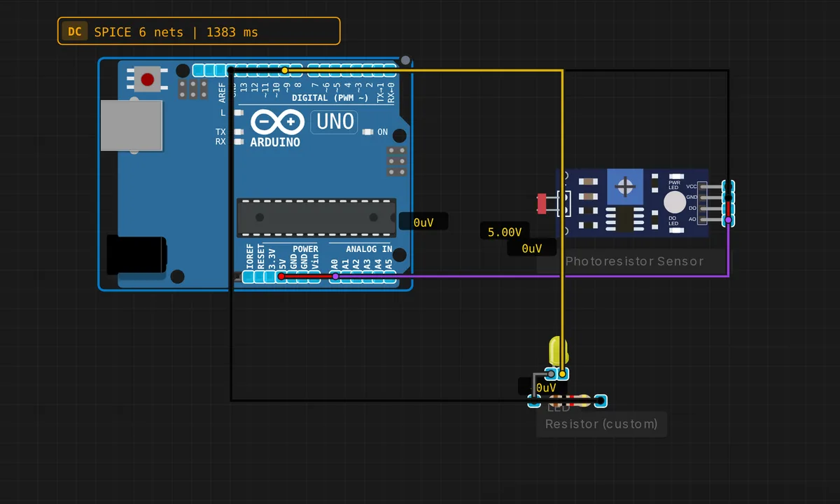840x504 pixels.
Task: Click the 8-pin IC chip on the sensor module
Action: tap(625, 218)
